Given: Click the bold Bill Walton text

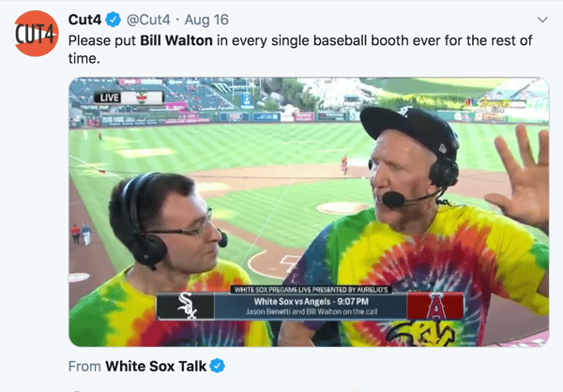Looking at the screenshot, I should pyautogui.click(x=176, y=40).
